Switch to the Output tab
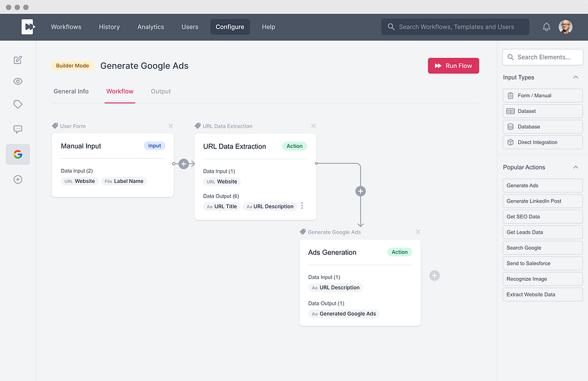 (x=161, y=91)
